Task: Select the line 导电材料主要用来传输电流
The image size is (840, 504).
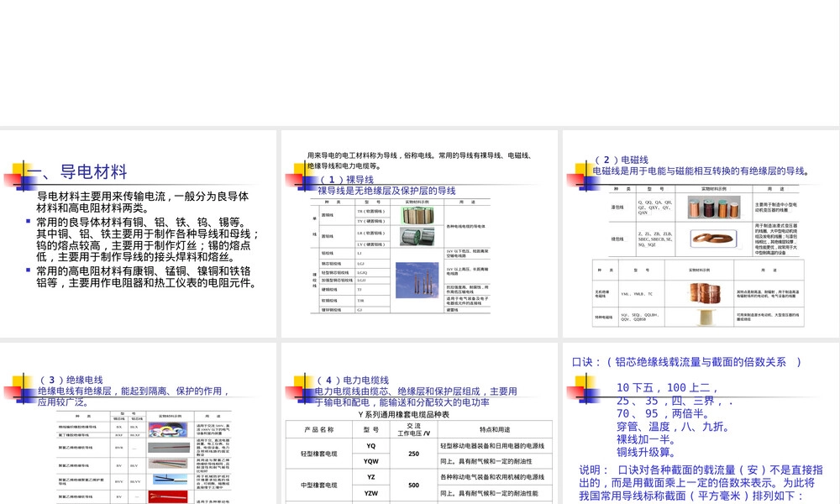Action: click(x=143, y=202)
